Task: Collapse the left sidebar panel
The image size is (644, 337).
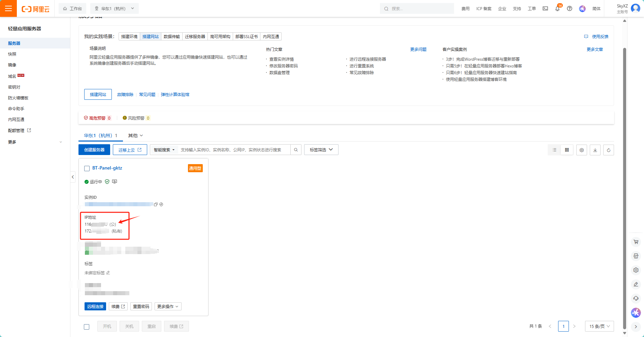Action: (x=73, y=177)
